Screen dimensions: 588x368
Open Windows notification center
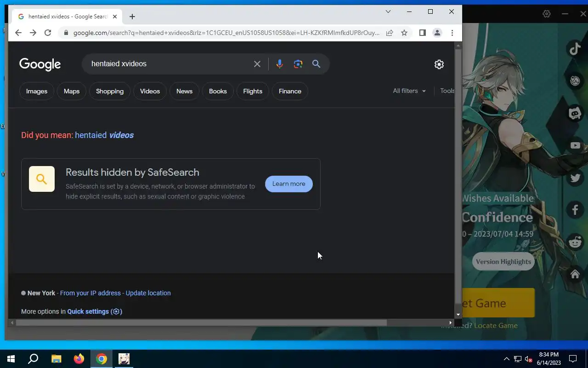point(573,359)
